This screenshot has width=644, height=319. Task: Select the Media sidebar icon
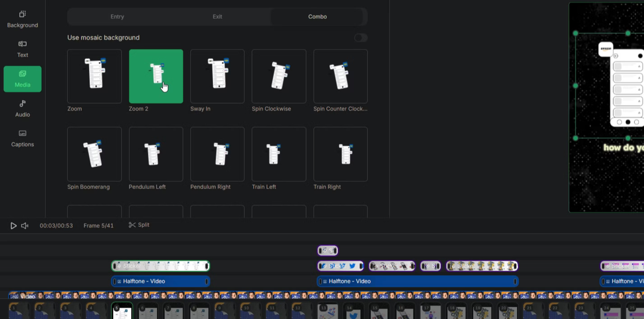click(23, 79)
